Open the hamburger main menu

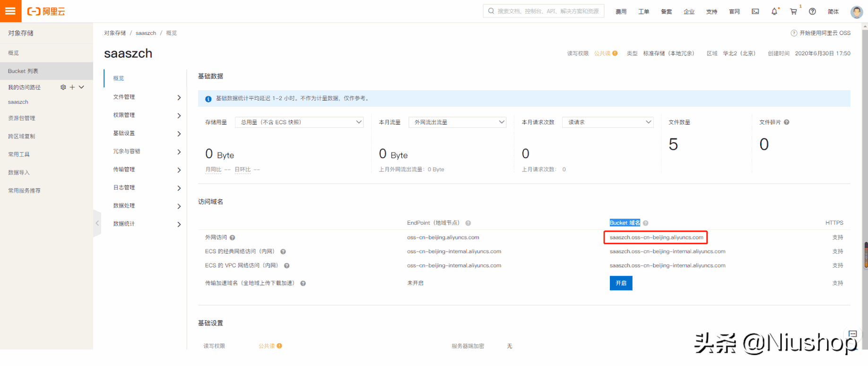10,11
